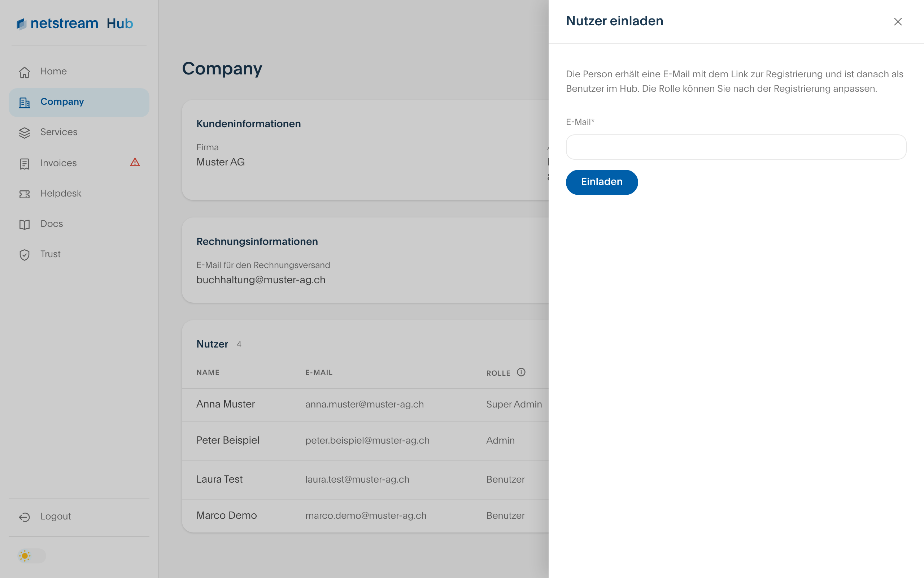Viewport: 924px width, 578px height.
Task: Toggle the light/dark theme switch
Action: click(x=32, y=556)
